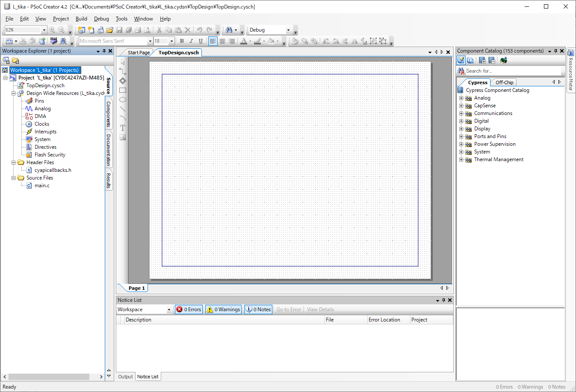Select the sheet connector diamond tool
576x392 pixels.
point(123,81)
